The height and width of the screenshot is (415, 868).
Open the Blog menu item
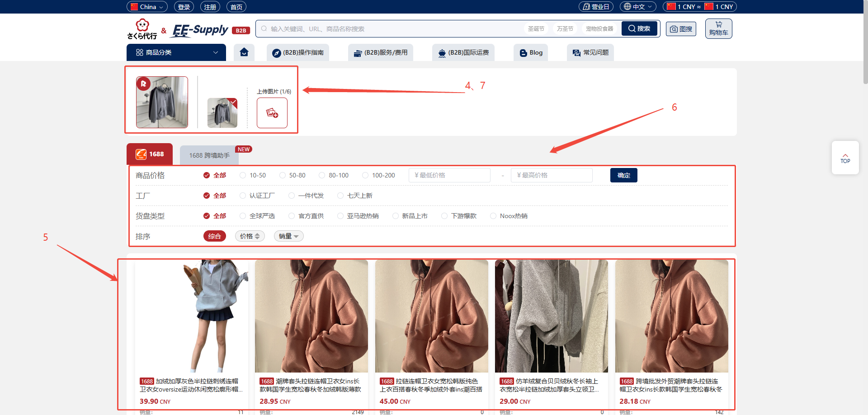(x=531, y=52)
